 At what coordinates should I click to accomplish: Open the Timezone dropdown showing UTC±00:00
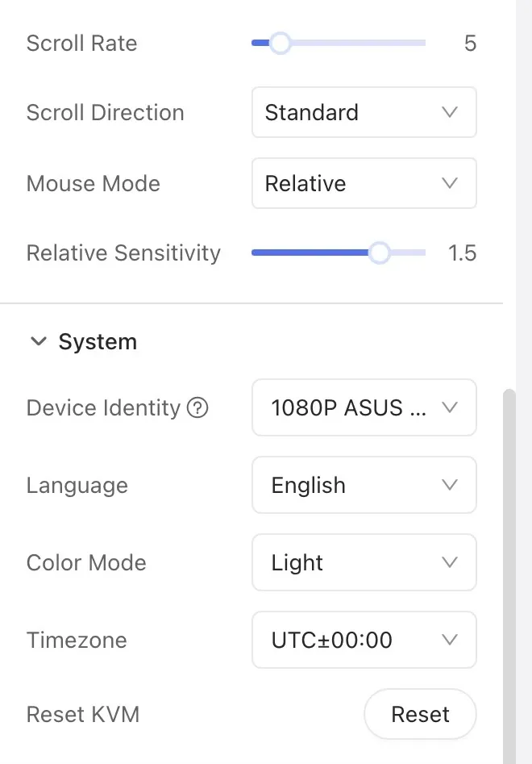[364, 640]
